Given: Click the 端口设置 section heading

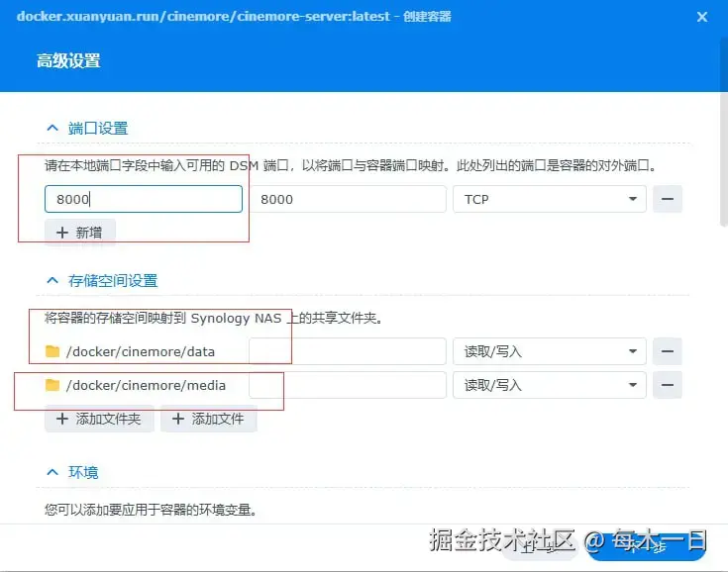Looking at the screenshot, I should click(x=98, y=128).
